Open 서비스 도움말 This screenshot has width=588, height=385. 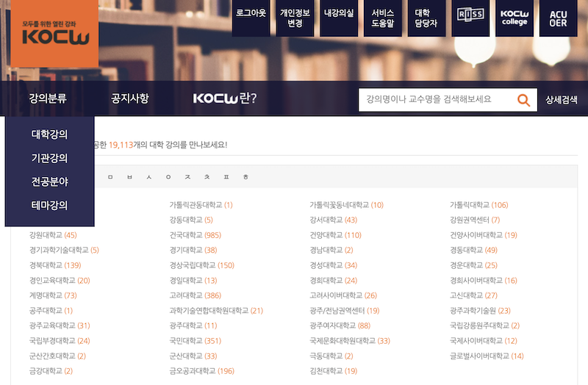click(382, 18)
